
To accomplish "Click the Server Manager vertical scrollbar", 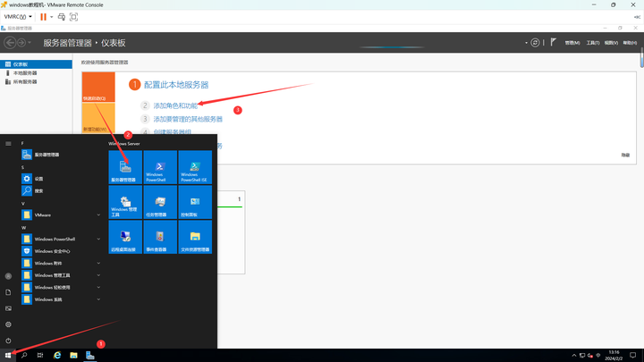I will [x=641, y=57].
